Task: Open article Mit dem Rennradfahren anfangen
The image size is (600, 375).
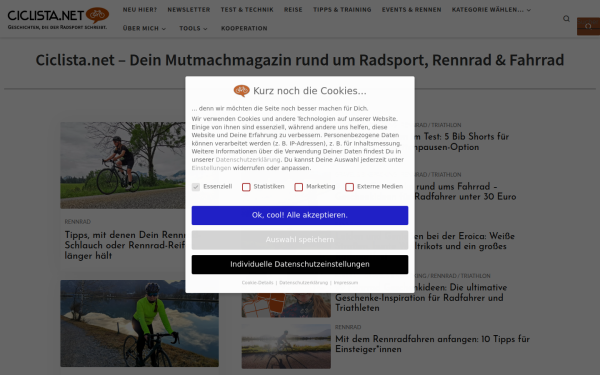Action: pyautogui.click(x=432, y=344)
